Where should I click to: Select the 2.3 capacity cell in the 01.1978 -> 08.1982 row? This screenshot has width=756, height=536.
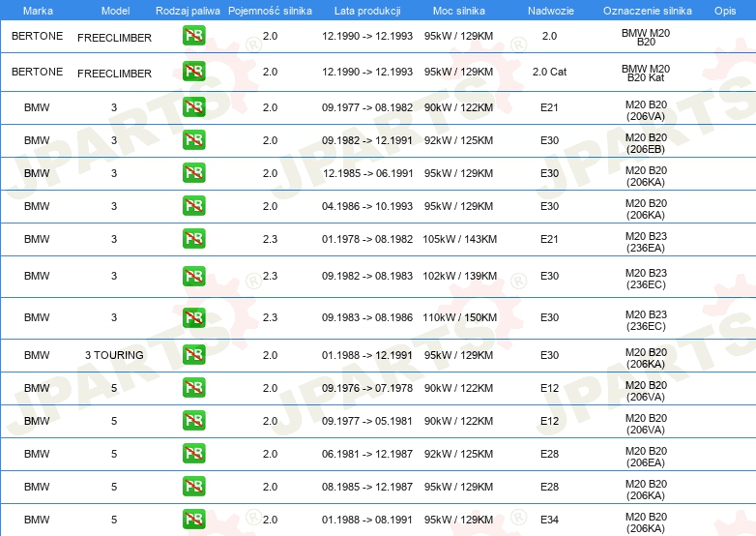point(270,239)
